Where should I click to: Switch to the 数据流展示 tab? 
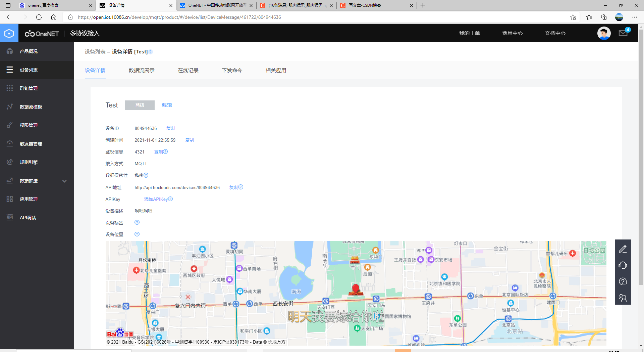tap(142, 70)
